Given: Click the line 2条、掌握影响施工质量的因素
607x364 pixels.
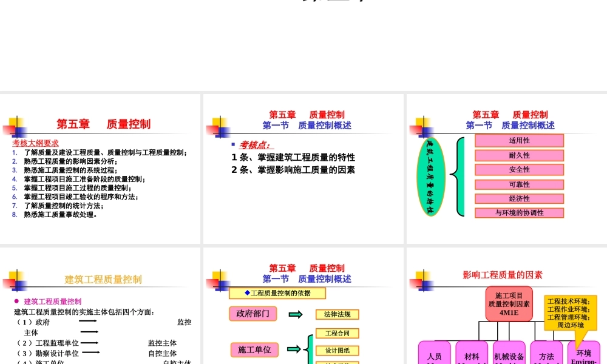Looking at the screenshot, I should (x=293, y=170).
